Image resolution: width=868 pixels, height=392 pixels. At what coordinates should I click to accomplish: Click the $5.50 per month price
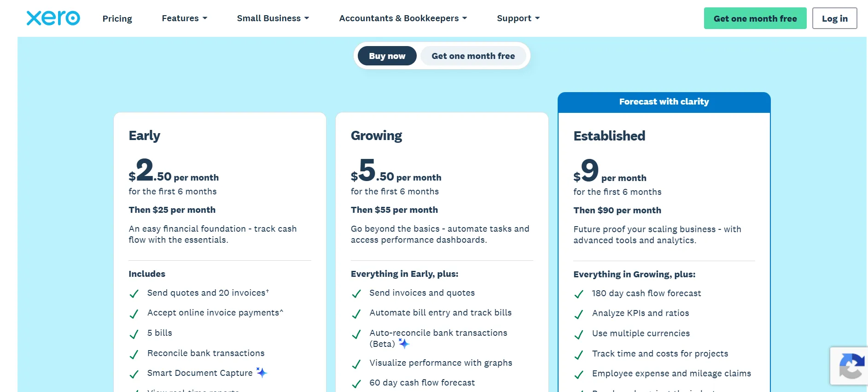point(396,170)
